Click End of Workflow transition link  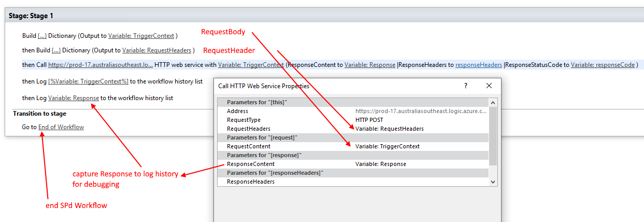(61, 127)
